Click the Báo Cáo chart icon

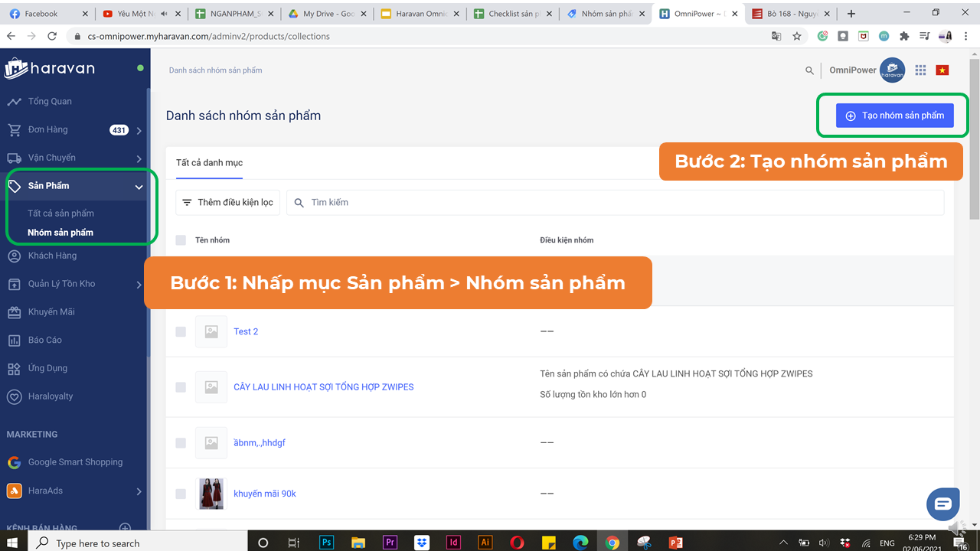tap(14, 341)
